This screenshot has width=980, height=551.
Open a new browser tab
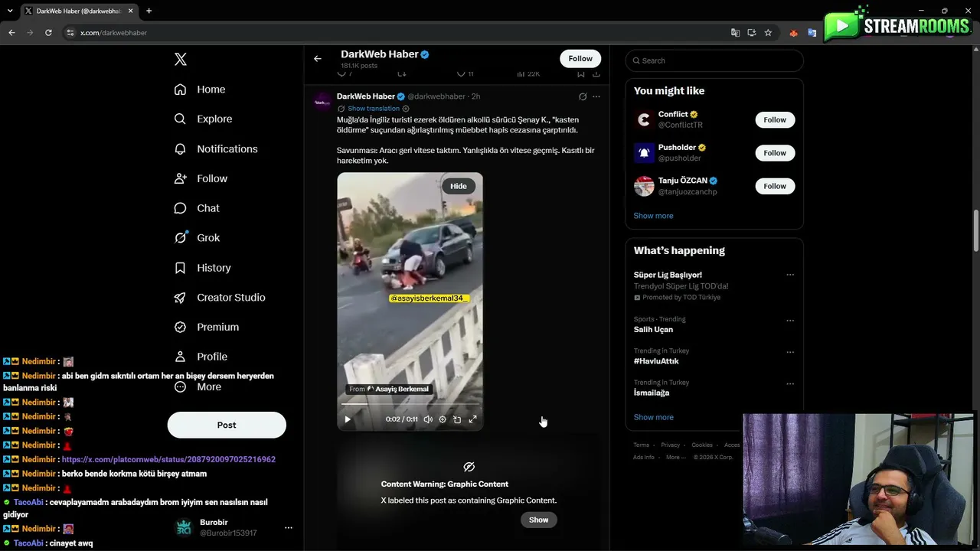tap(149, 11)
